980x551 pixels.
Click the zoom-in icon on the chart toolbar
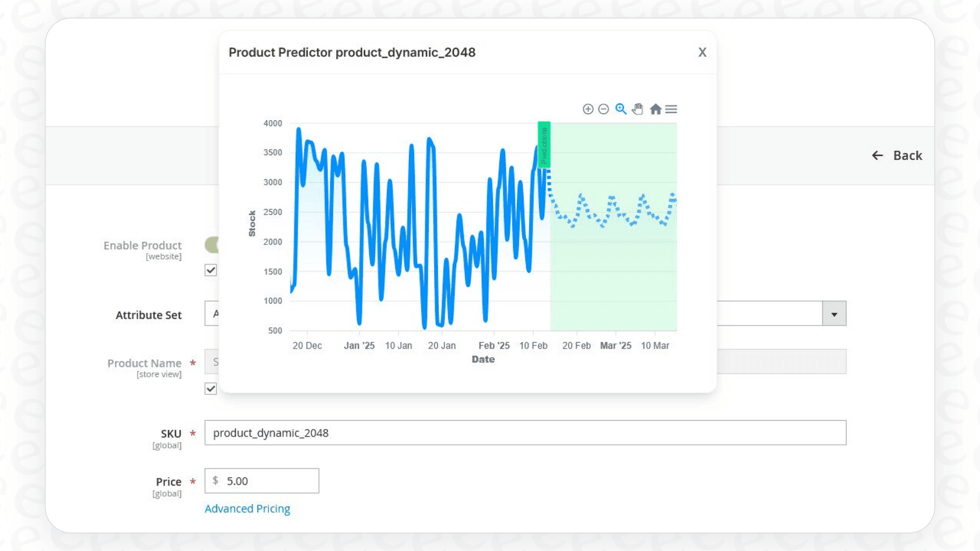coord(588,109)
